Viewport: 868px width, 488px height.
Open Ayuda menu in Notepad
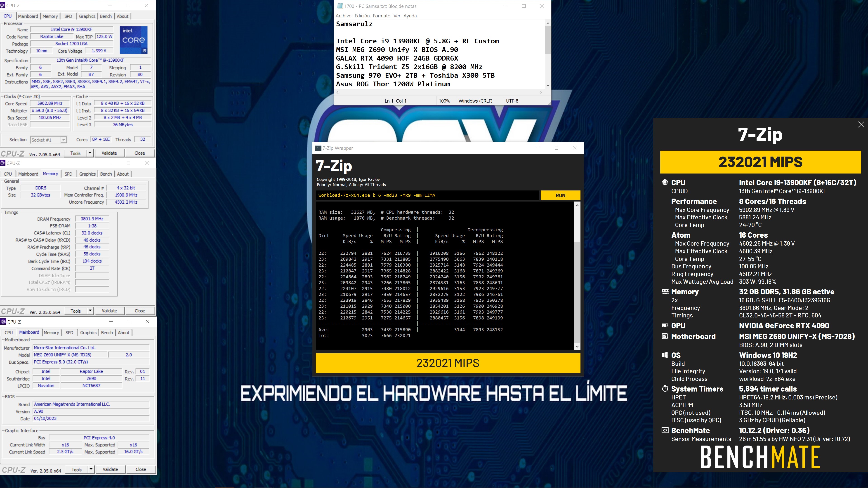pyautogui.click(x=410, y=16)
